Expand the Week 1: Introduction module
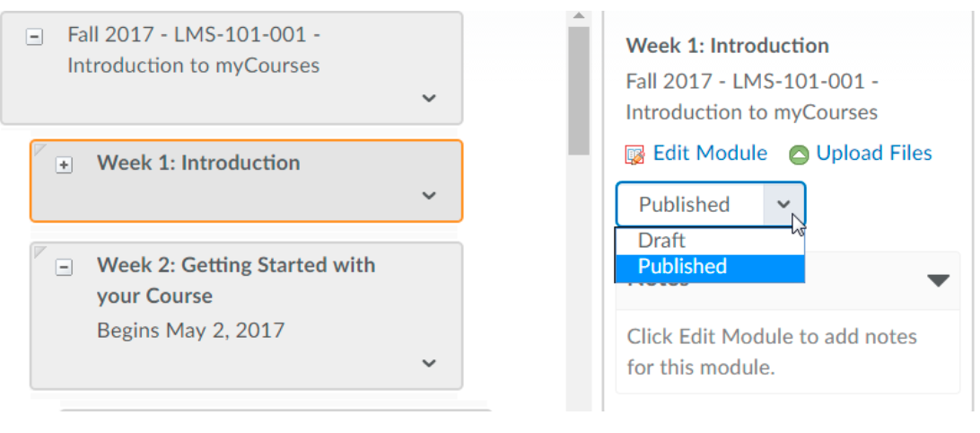This screenshot has width=980, height=433. click(64, 165)
